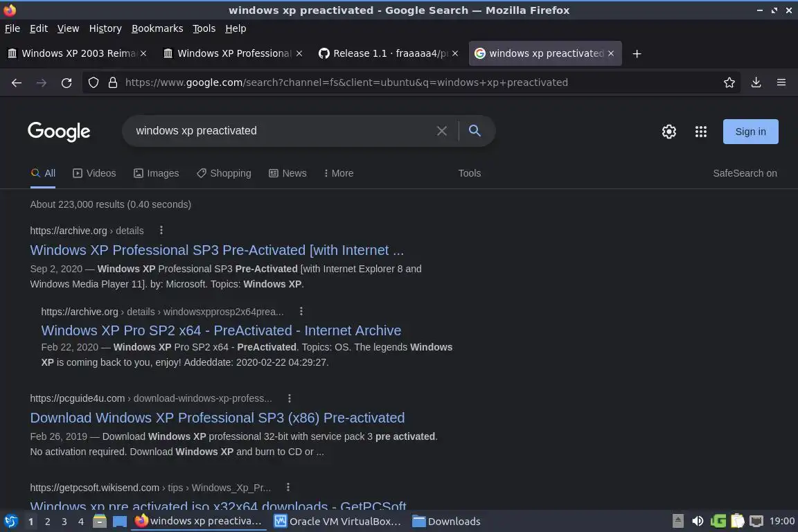This screenshot has width=798, height=532.
Task: Close the Release 1.1 GitHub tab
Action: point(455,53)
